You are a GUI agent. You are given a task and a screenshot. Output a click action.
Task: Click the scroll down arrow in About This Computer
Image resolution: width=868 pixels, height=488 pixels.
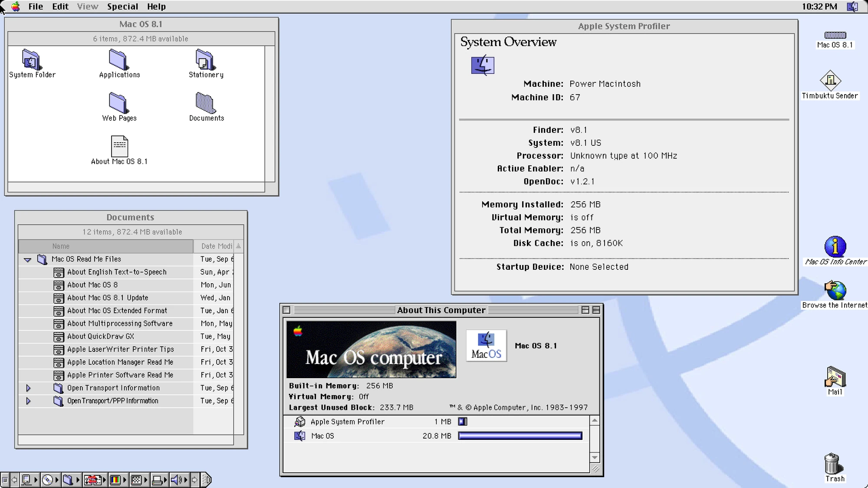(x=595, y=457)
